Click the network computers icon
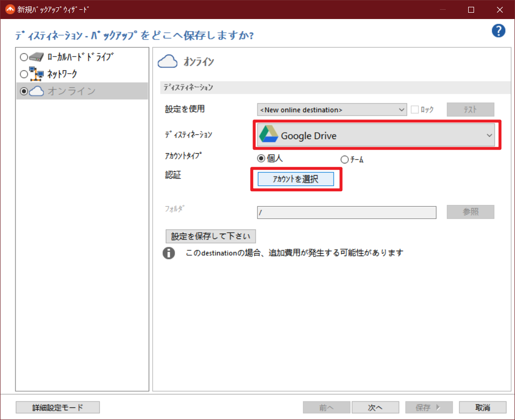 [x=36, y=74]
